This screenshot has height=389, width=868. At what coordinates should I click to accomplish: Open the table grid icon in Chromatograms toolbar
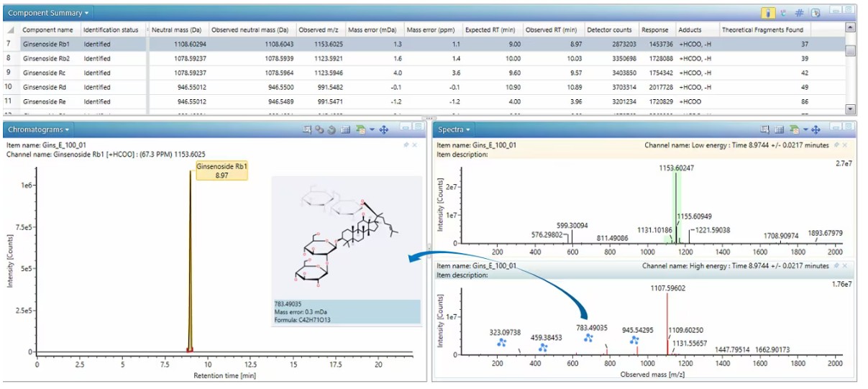(344, 129)
